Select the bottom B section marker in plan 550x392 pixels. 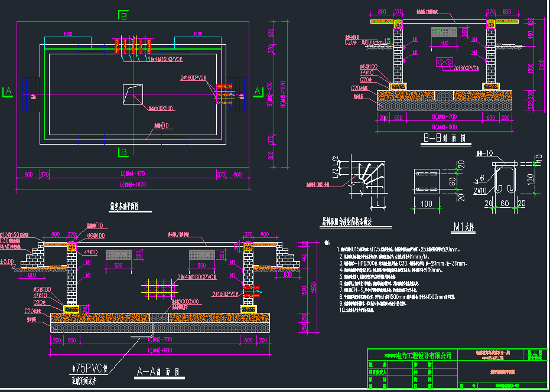point(124,152)
